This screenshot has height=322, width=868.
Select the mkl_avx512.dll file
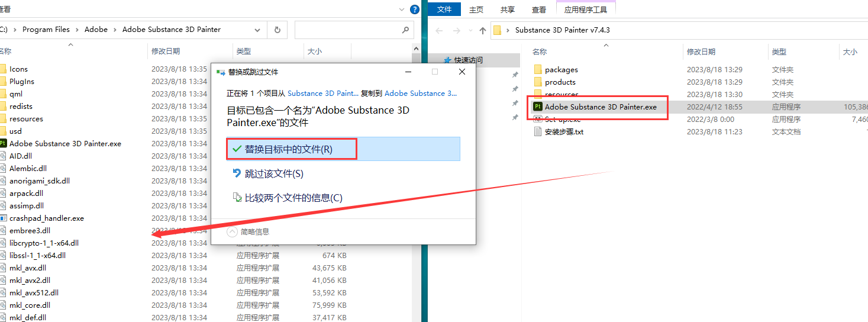pyautogui.click(x=34, y=293)
